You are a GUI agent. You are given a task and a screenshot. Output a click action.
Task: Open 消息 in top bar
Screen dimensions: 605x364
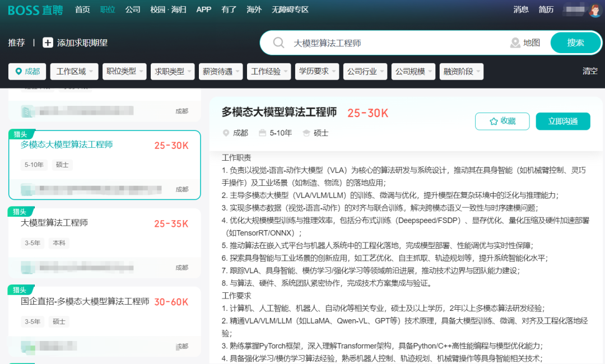pyautogui.click(x=521, y=10)
